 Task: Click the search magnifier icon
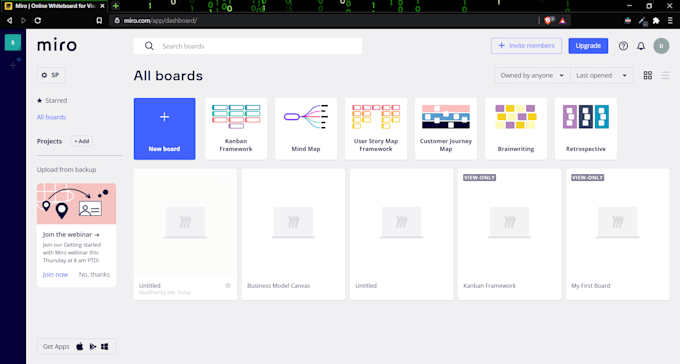pyautogui.click(x=149, y=46)
